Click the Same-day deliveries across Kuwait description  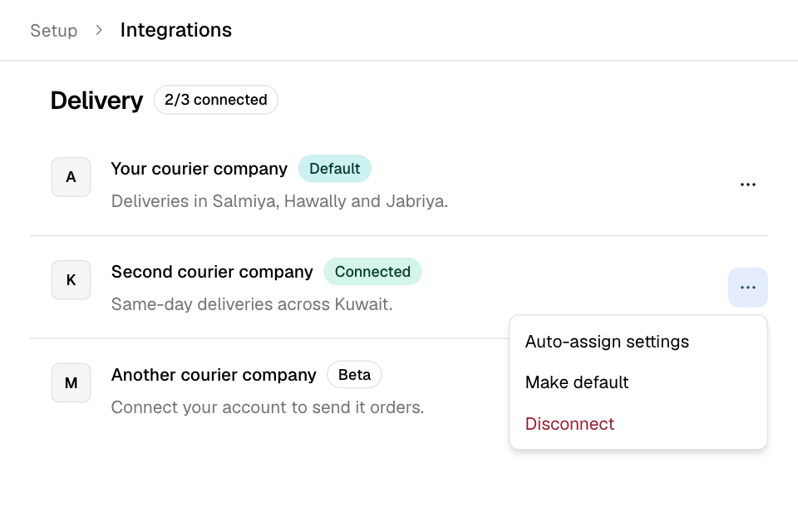(252, 304)
